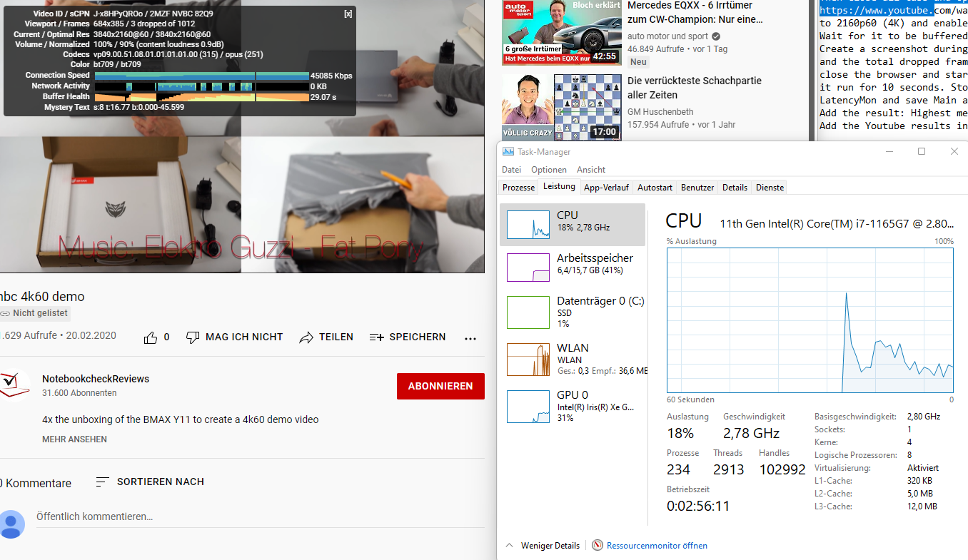Switch to the Dienste tab
The image size is (968, 560).
(x=770, y=188)
